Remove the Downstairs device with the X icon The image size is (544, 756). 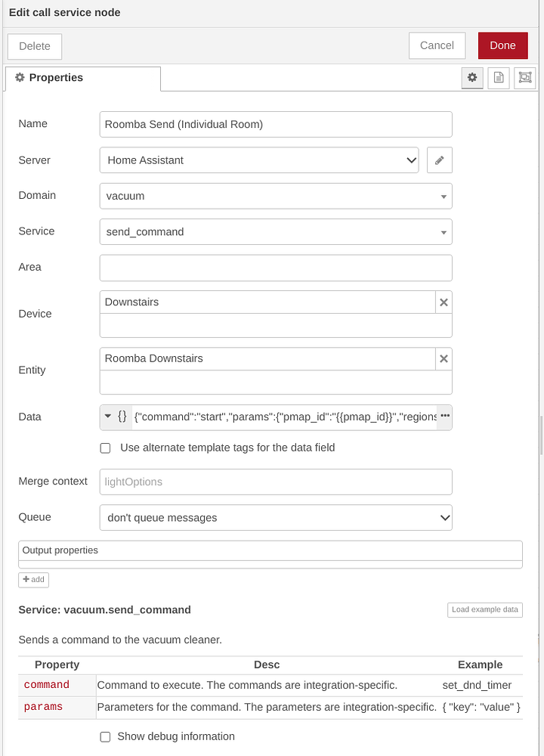point(444,302)
